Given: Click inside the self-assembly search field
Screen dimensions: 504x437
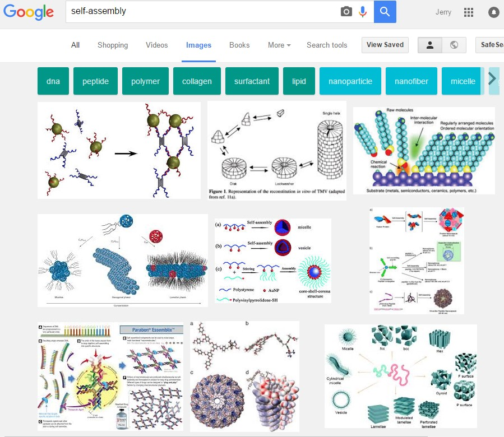Looking at the screenshot, I should (x=202, y=12).
